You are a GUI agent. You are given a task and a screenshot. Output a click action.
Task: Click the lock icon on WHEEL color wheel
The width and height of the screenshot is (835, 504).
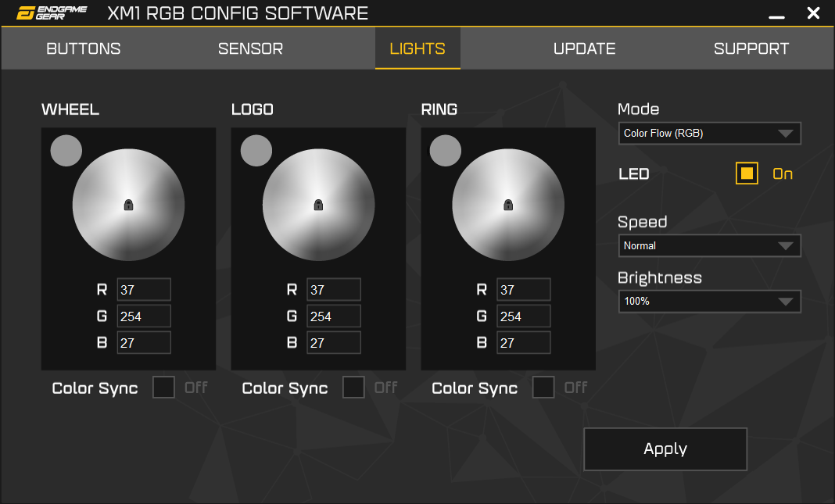(128, 205)
